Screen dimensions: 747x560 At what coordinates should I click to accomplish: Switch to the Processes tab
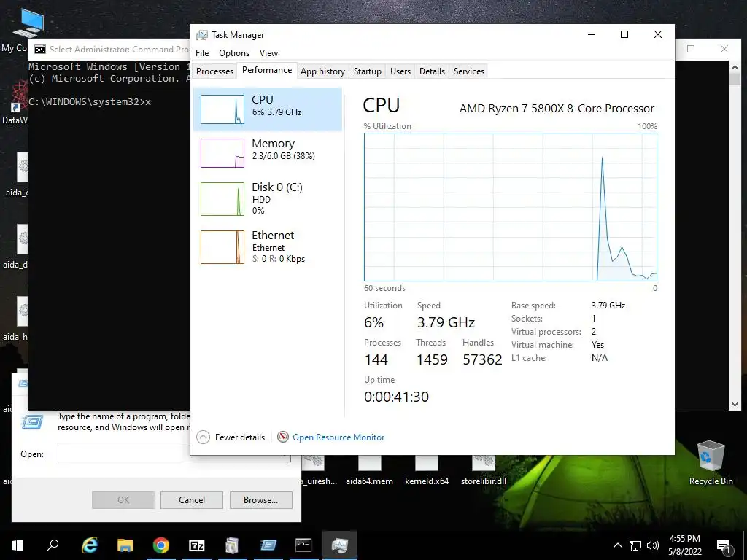[215, 71]
